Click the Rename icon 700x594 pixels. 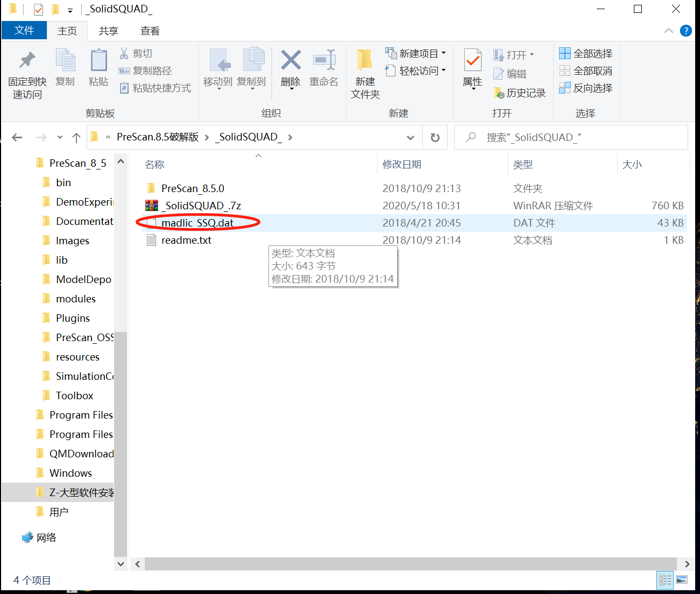[324, 60]
